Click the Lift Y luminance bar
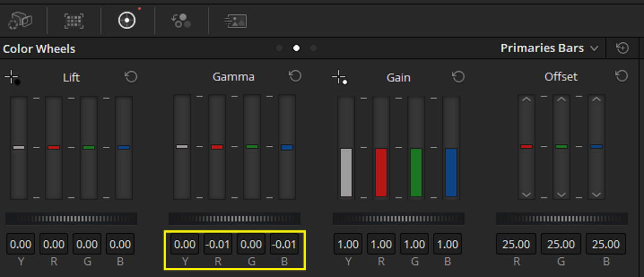 pyautogui.click(x=19, y=148)
